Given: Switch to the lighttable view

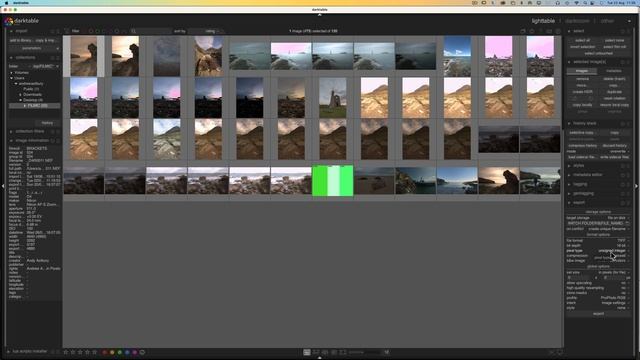Looking at the screenshot, I should [543, 21].
